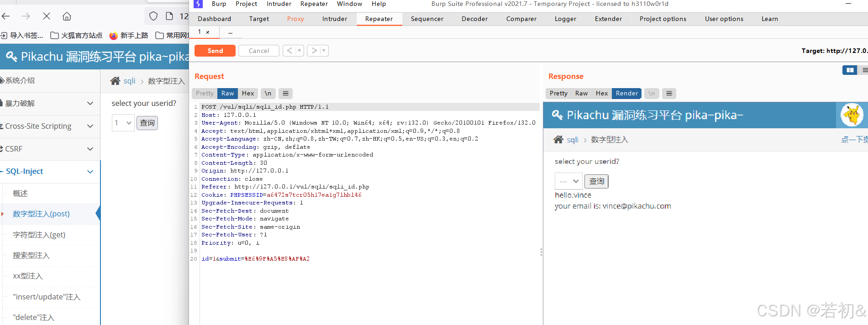
Task: Open Response message options hamburger icon
Action: click(669, 93)
